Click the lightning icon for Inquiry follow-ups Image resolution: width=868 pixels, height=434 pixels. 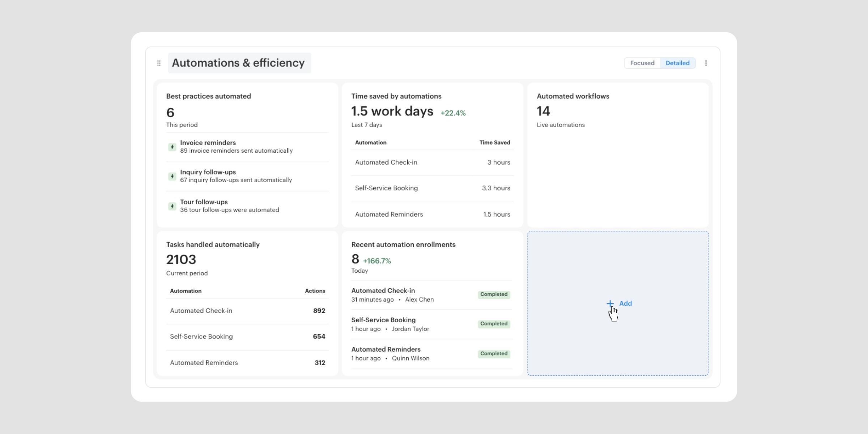coord(172,176)
